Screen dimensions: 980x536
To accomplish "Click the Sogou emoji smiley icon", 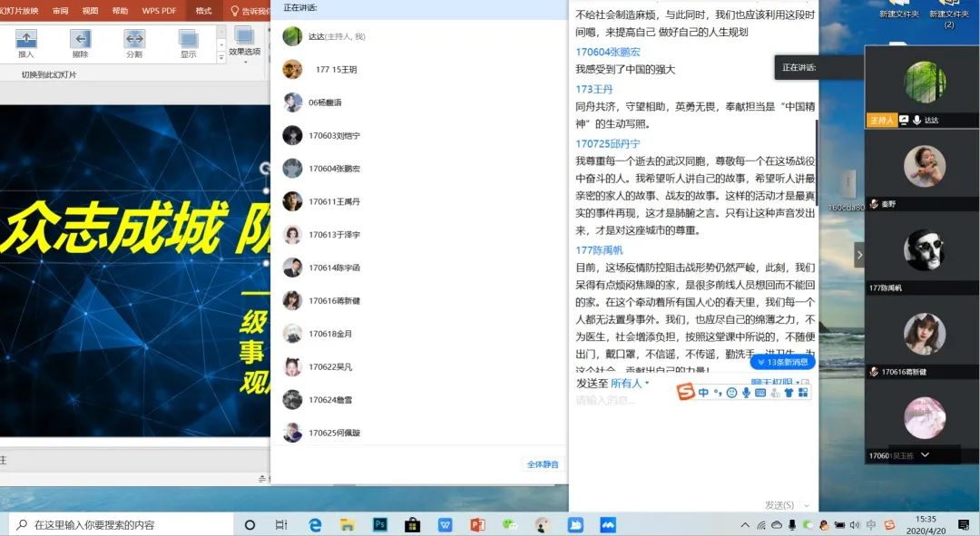I will [x=731, y=393].
